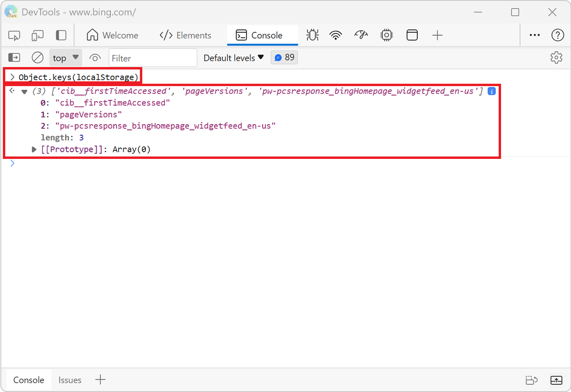Create a live expression with eye icon
Viewport: 571px width, 392px height.
click(x=95, y=58)
